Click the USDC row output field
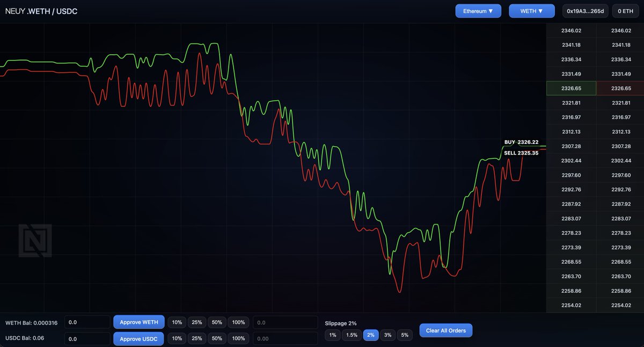This screenshot has width=644, height=347. (286, 339)
